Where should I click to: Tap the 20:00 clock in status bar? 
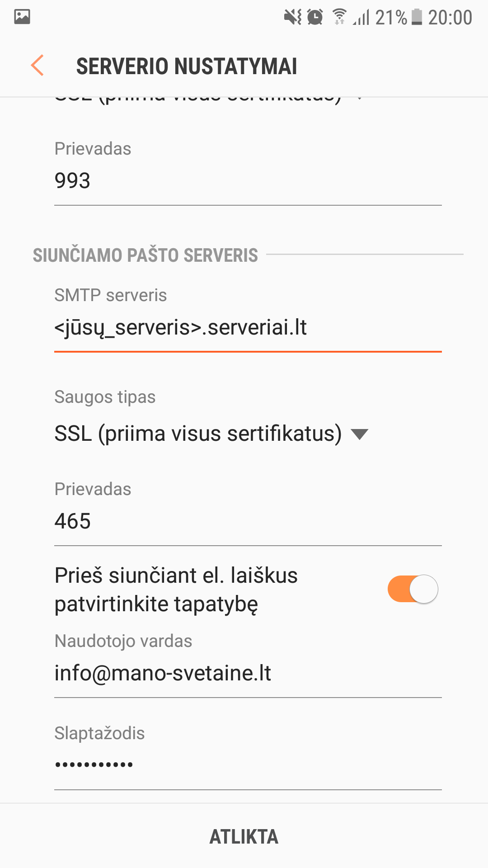point(450,17)
